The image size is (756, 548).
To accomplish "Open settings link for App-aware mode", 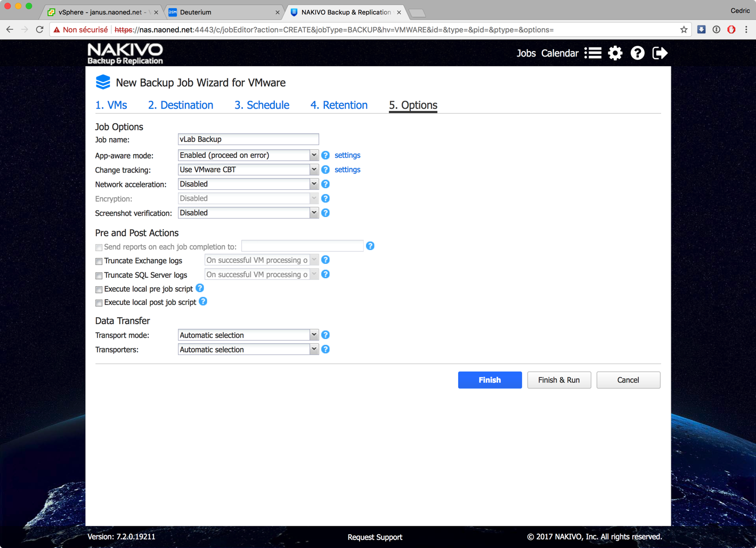I will [x=347, y=155].
